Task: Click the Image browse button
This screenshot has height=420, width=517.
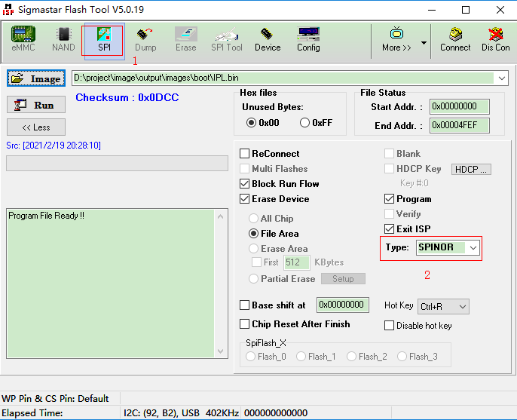Action: click(36, 78)
